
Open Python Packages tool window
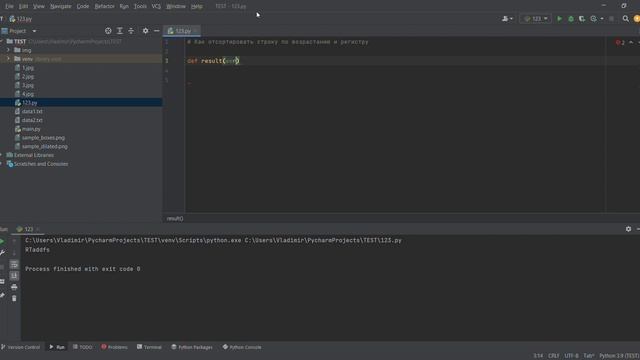pos(192,347)
